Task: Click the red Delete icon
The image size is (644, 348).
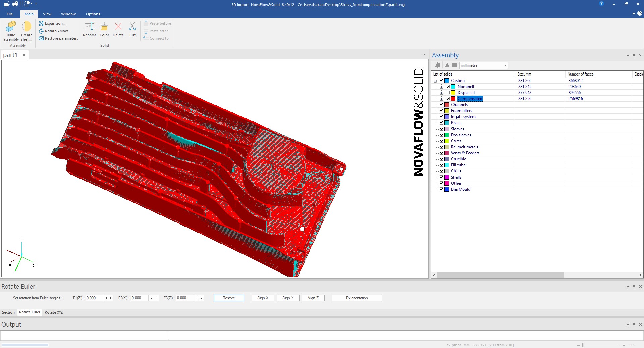Action: (x=118, y=27)
